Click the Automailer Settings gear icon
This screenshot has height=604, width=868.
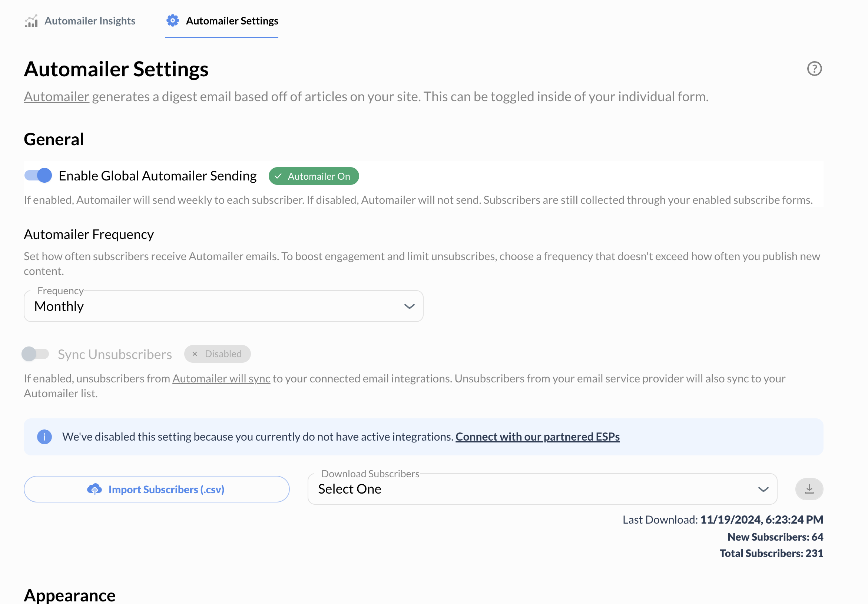click(x=173, y=21)
